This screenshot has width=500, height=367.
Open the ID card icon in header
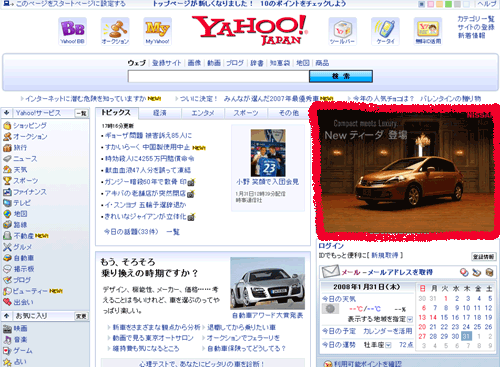(428, 31)
